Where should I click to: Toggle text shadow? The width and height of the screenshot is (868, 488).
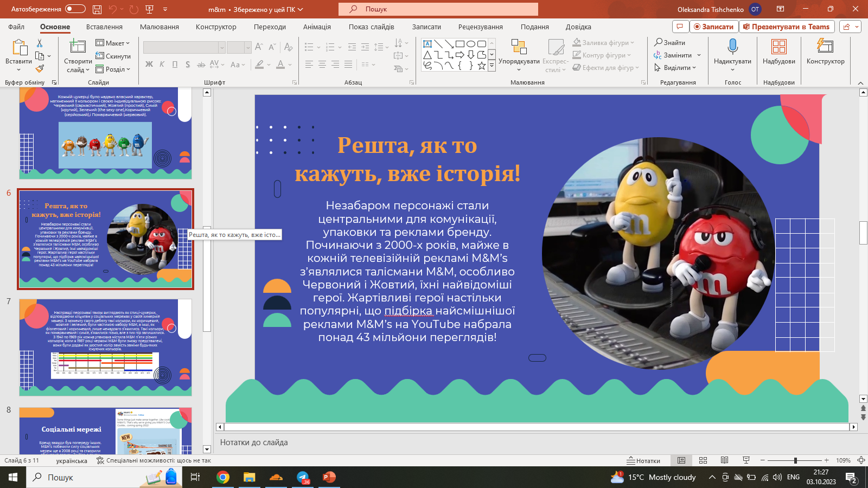tap(188, 65)
